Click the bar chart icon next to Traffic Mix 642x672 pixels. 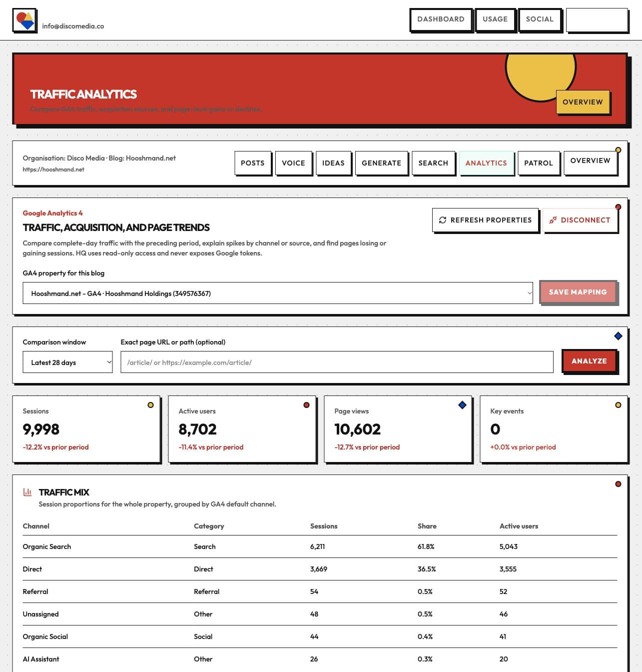27,492
